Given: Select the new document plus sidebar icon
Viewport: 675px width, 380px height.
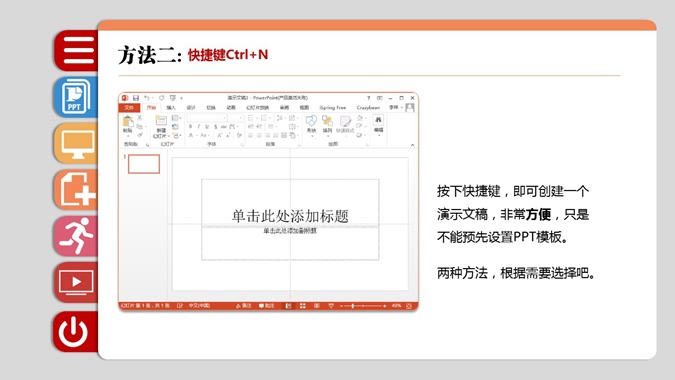Looking at the screenshot, I should tap(77, 190).
